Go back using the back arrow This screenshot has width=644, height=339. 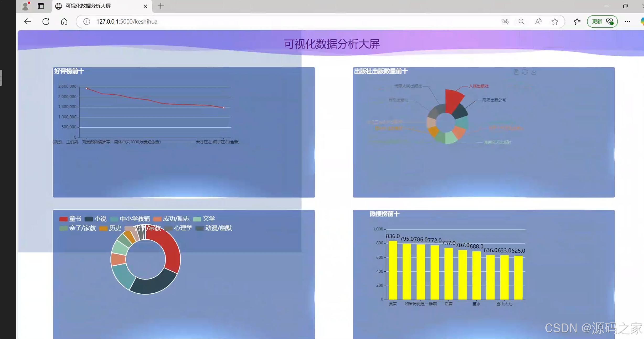tap(27, 21)
